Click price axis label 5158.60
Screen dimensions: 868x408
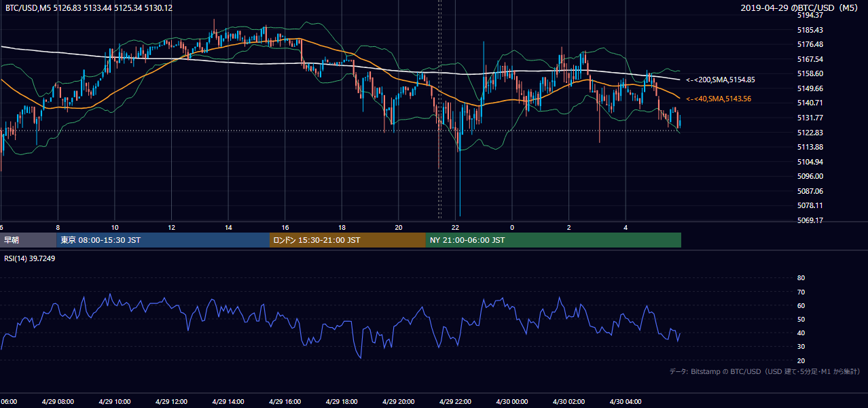pyautogui.click(x=810, y=73)
